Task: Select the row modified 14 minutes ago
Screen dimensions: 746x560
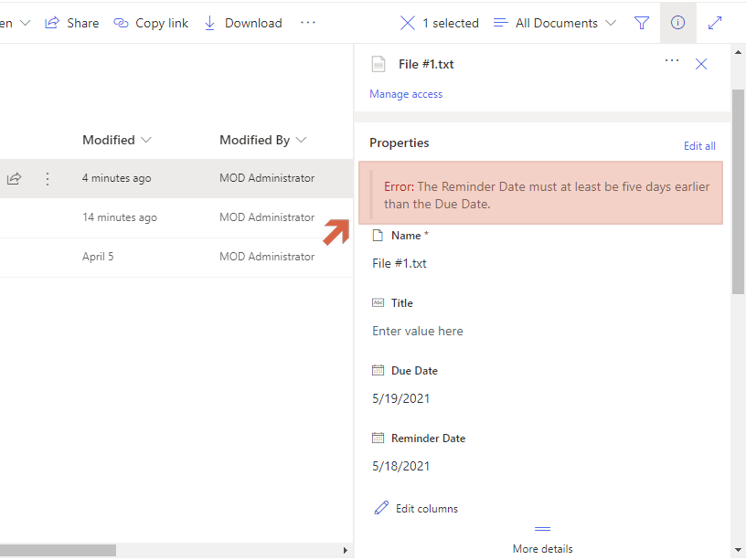Action: [x=176, y=217]
